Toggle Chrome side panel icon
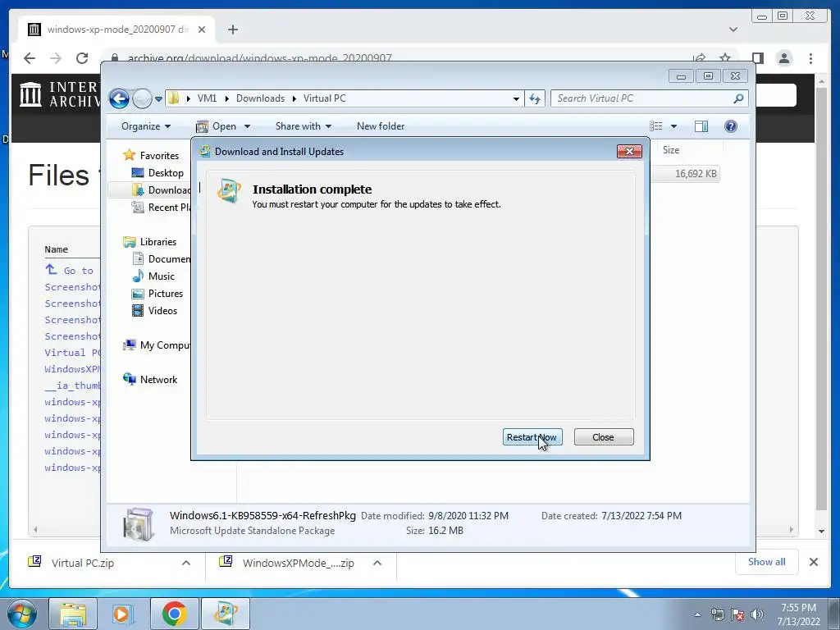This screenshot has width=840, height=630. [757, 58]
